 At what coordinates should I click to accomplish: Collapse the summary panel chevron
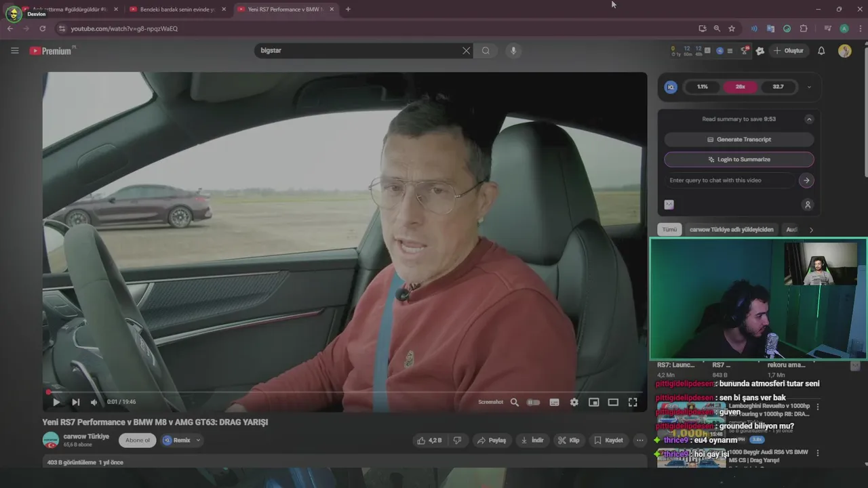tap(809, 119)
